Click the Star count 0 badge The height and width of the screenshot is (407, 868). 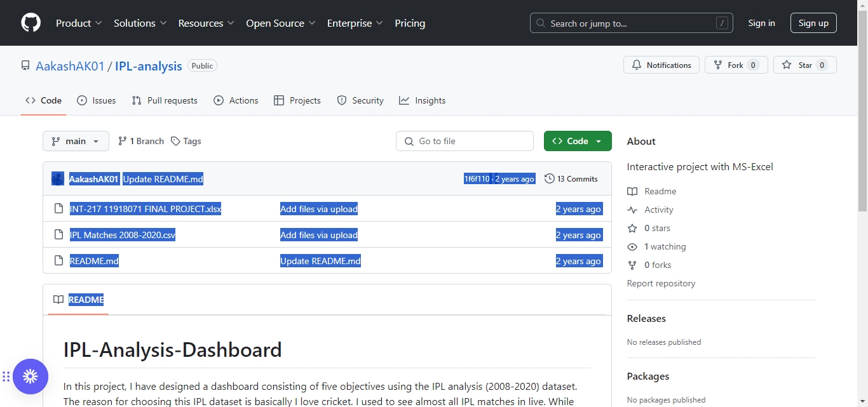(x=822, y=65)
